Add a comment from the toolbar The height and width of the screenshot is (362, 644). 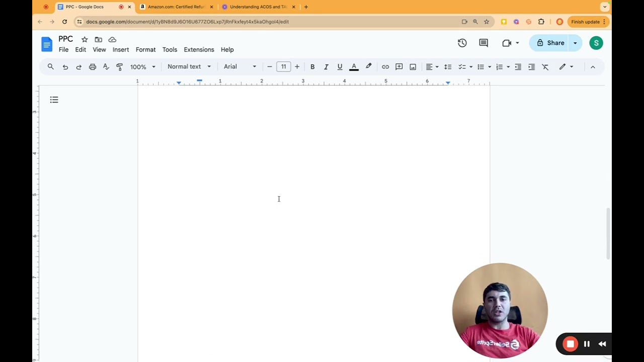tap(399, 66)
